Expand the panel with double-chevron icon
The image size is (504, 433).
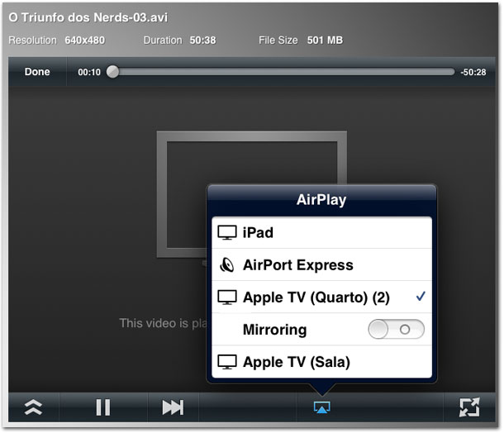coord(33,407)
